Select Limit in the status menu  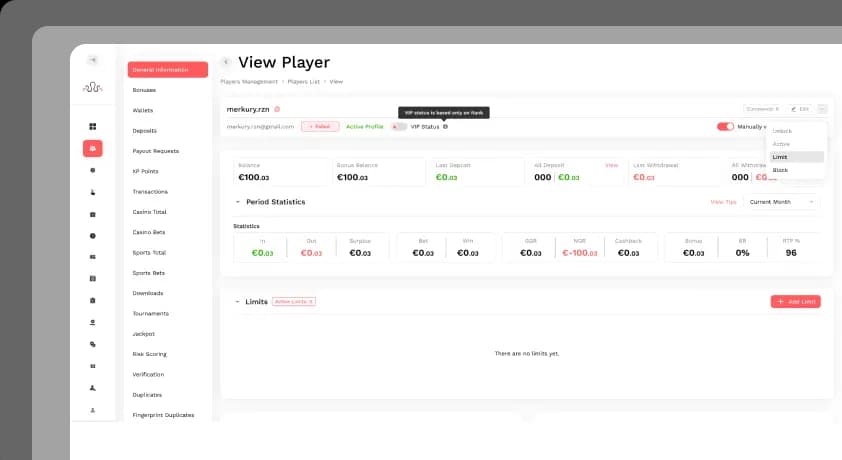[796, 157]
